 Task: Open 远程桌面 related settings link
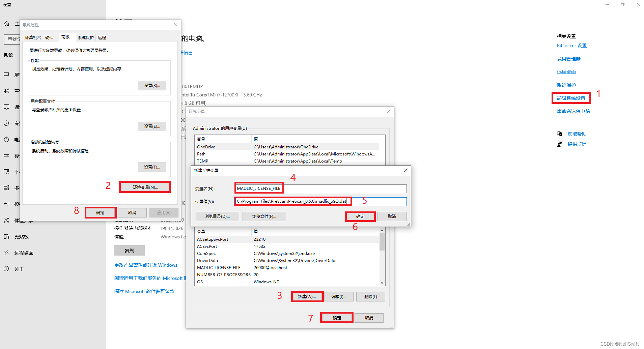pos(566,72)
